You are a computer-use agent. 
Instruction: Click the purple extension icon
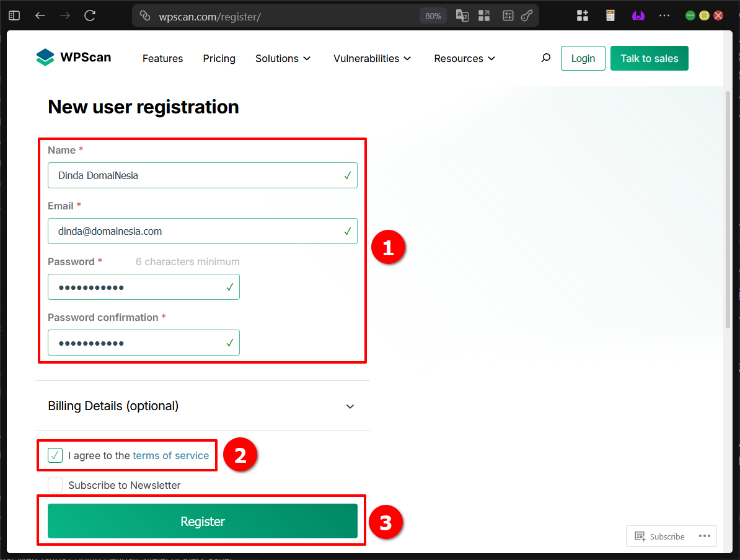tap(638, 15)
